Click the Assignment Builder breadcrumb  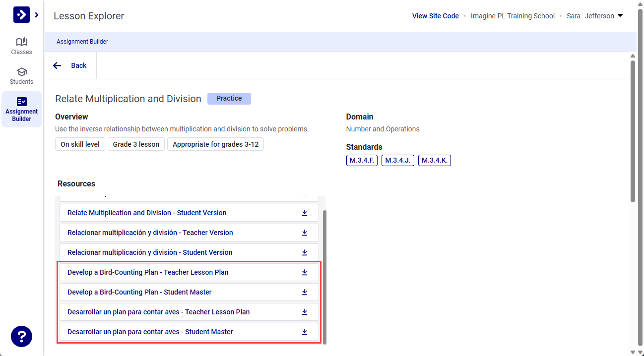82,42
